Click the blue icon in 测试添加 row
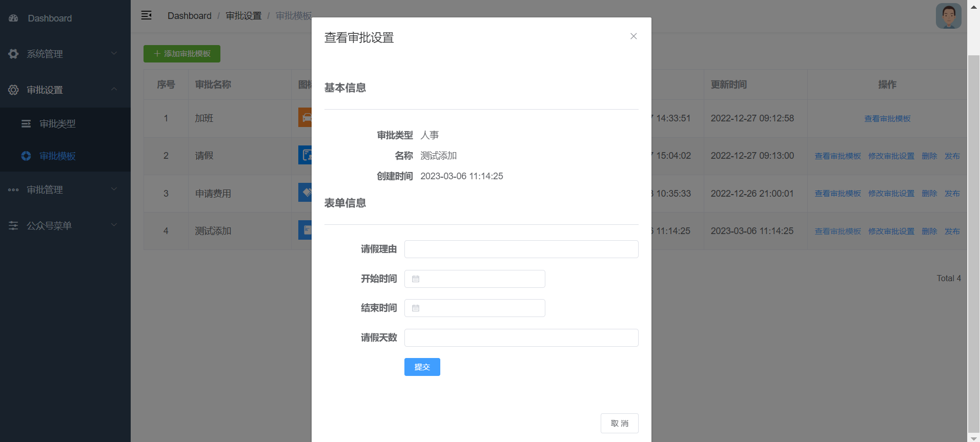The height and width of the screenshot is (442, 980). [x=305, y=230]
